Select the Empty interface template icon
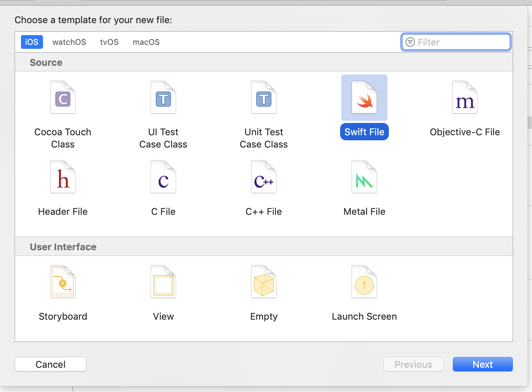The height and width of the screenshot is (392, 532). [x=264, y=282]
